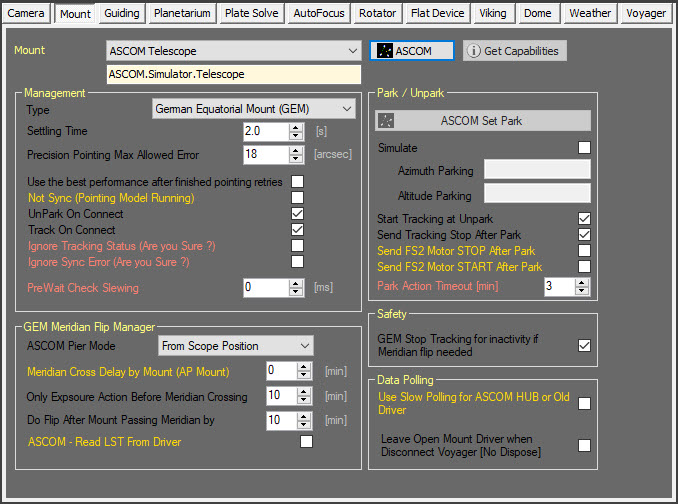Image resolution: width=678 pixels, height=504 pixels.
Task: Check Leave Open Mount Driver when Disconnect
Action: click(x=584, y=445)
